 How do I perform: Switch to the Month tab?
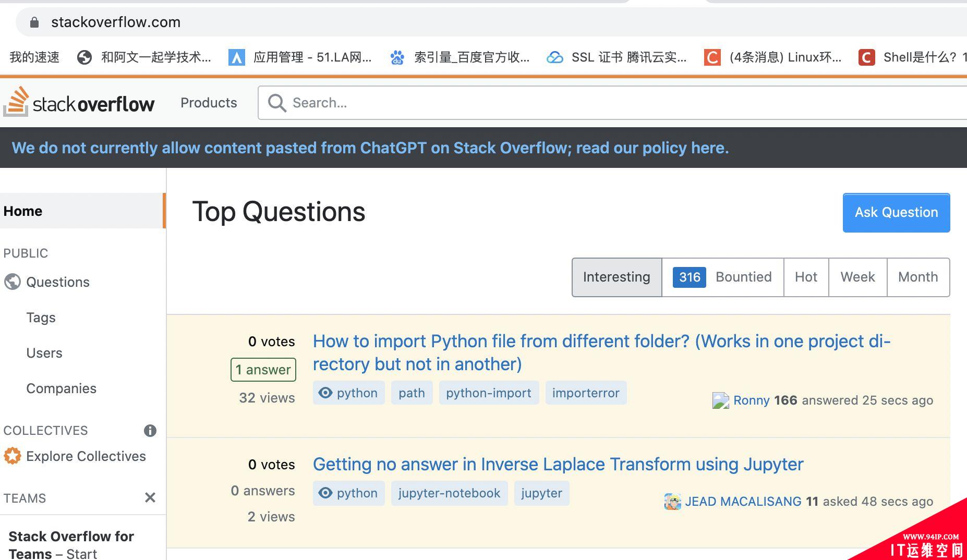918,277
